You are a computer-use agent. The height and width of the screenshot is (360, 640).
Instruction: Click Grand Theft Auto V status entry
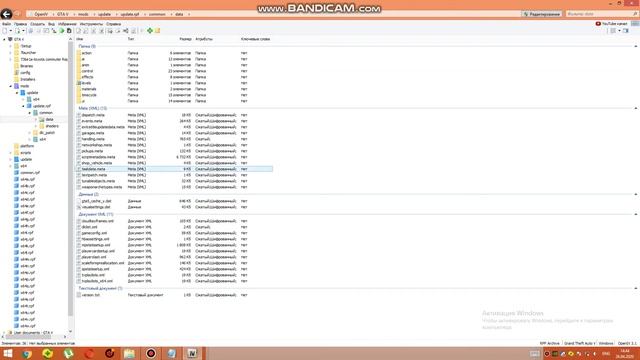pos(580,344)
